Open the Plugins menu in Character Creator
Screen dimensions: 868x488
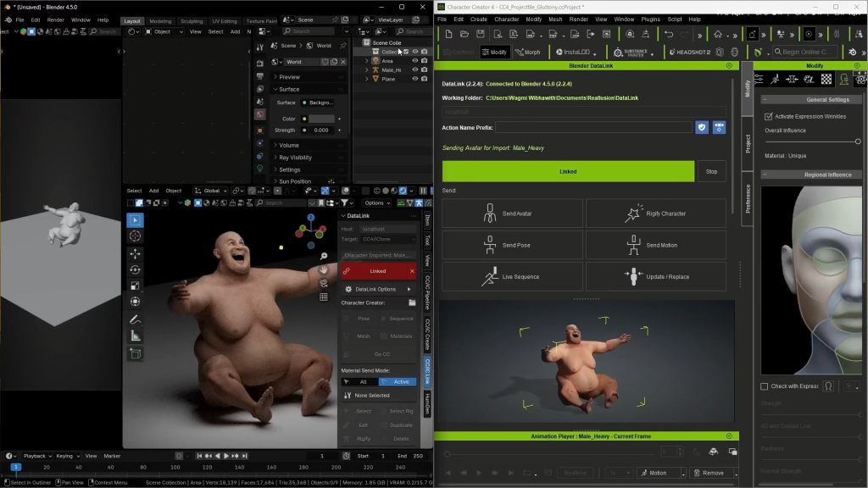pos(649,19)
